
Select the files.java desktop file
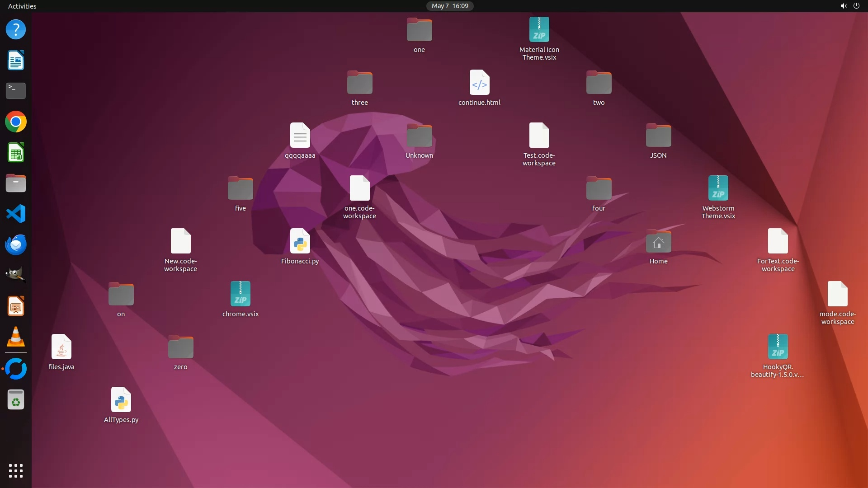click(x=61, y=347)
